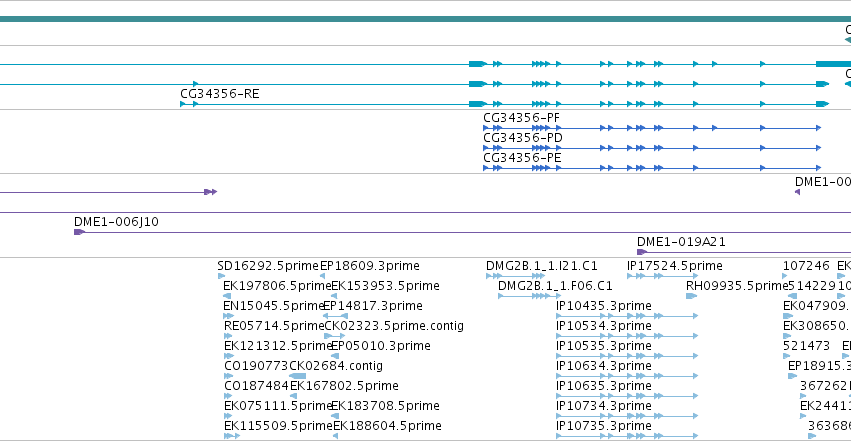Click the DME1-006J10 feature label
Screen dimensions: 851x441
[x=116, y=222]
